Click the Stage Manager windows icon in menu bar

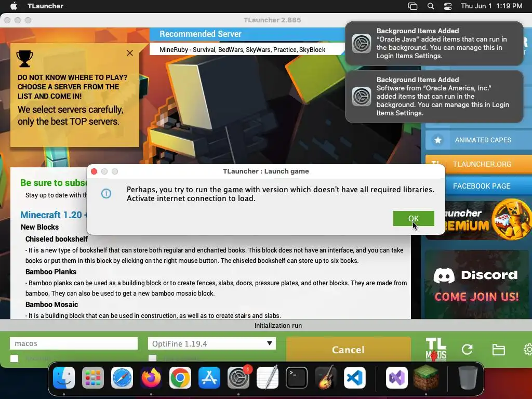(413, 6)
